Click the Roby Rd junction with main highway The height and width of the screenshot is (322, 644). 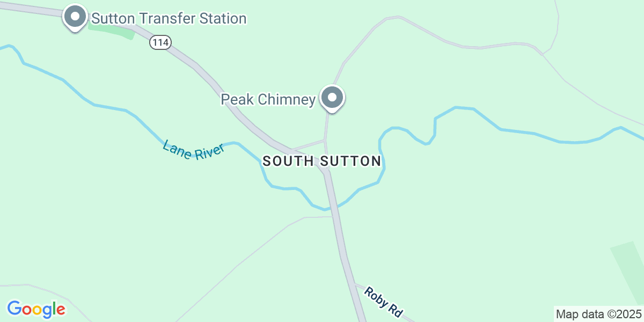pyautogui.click(x=354, y=284)
